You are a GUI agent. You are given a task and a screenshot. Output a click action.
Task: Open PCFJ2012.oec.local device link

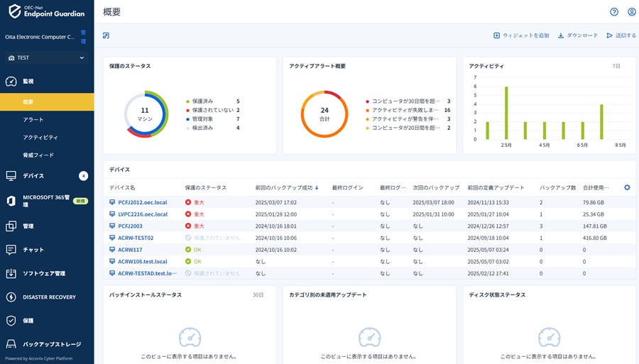tap(143, 202)
